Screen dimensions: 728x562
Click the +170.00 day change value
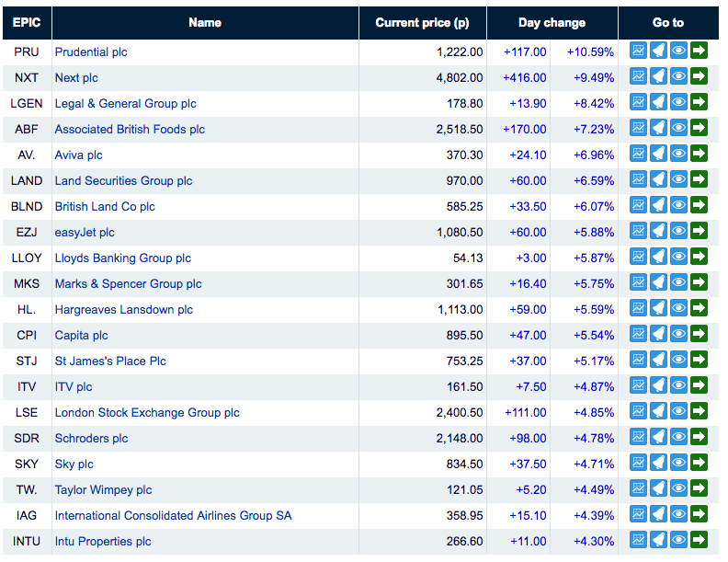click(x=525, y=129)
